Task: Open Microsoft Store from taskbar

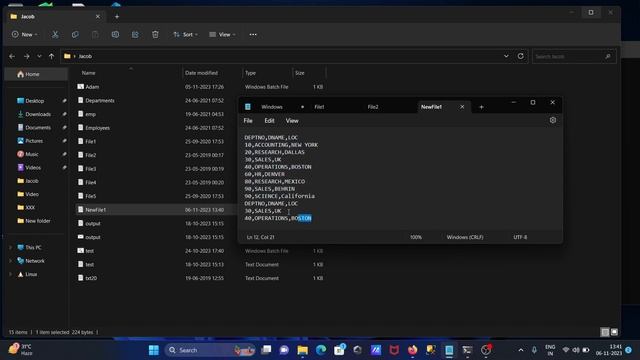Action: point(339,350)
